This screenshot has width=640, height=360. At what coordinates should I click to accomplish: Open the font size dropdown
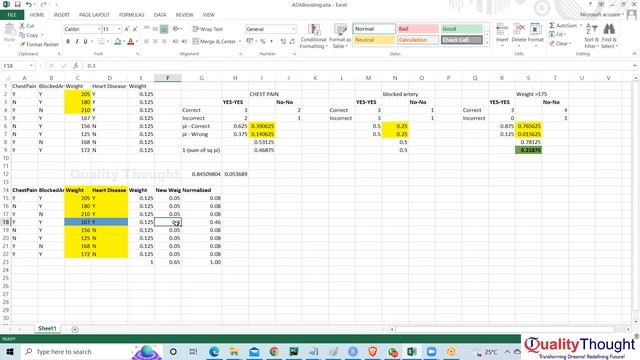click(x=119, y=29)
